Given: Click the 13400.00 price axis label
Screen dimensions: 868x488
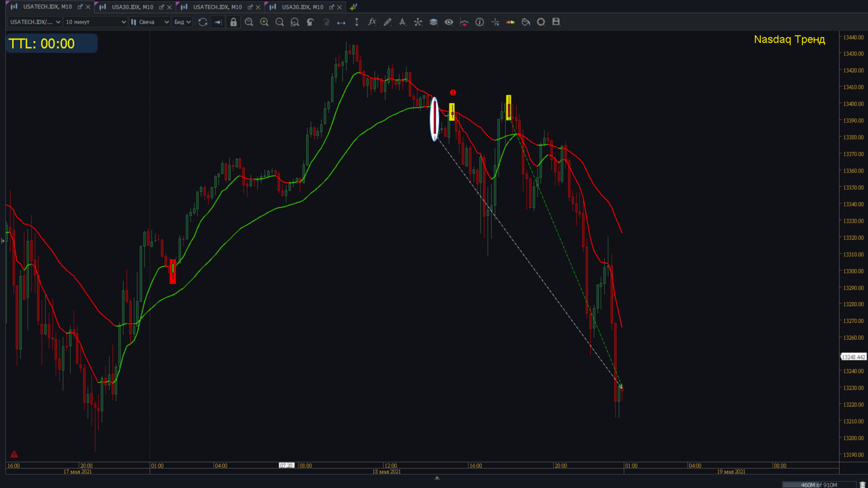Looking at the screenshot, I should point(853,104).
